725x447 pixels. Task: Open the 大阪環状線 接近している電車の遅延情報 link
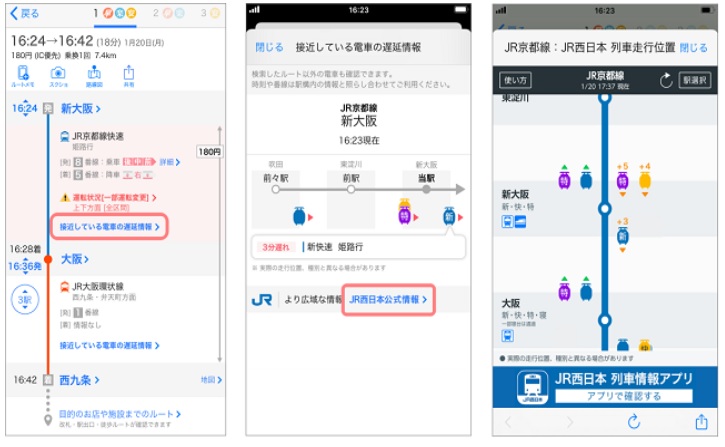tap(109, 345)
